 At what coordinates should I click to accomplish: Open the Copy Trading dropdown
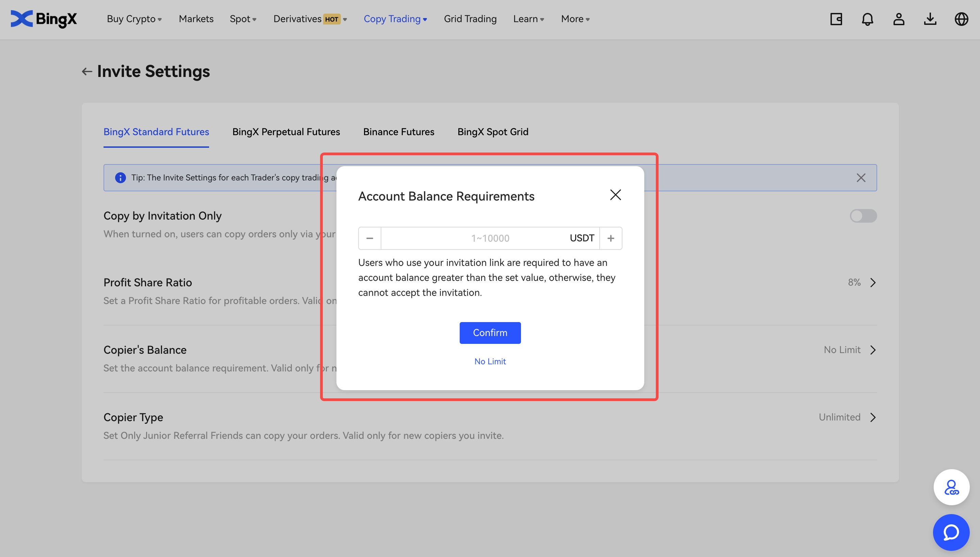pyautogui.click(x=395, y=19)
